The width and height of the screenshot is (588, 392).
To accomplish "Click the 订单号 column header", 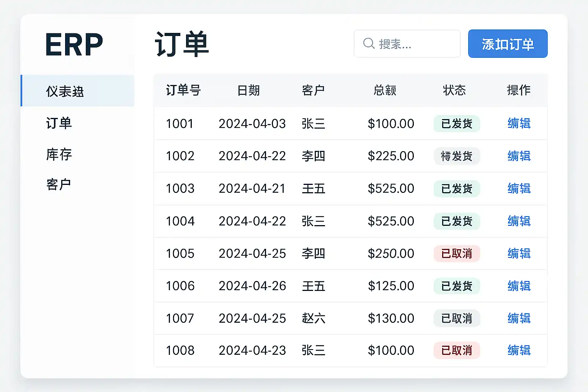I will point(183,90).
